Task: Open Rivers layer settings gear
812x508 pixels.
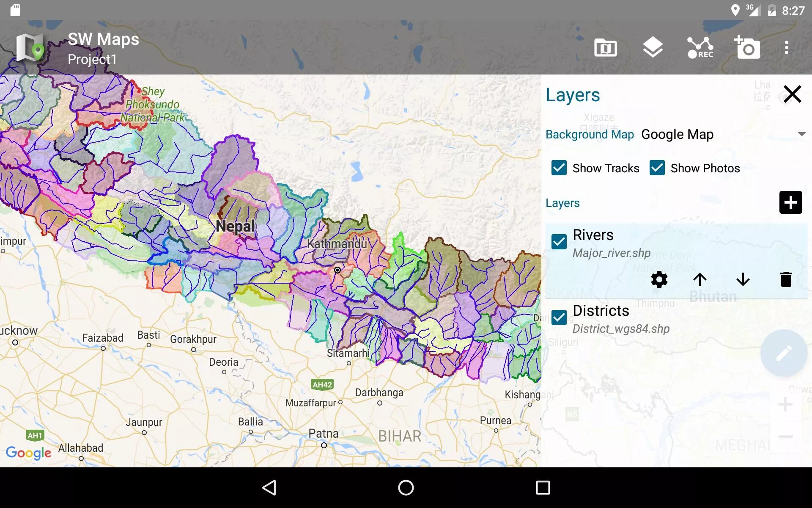Action: click(x=659, y=279)
